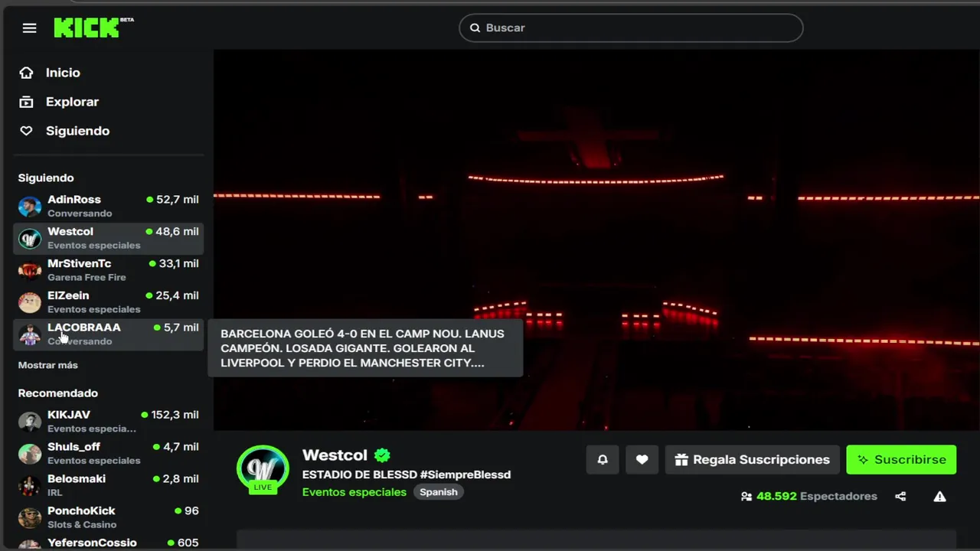Click the Spanish language tag
The height and width of the screenshot is (551, 980).
(x=439, y=492)
